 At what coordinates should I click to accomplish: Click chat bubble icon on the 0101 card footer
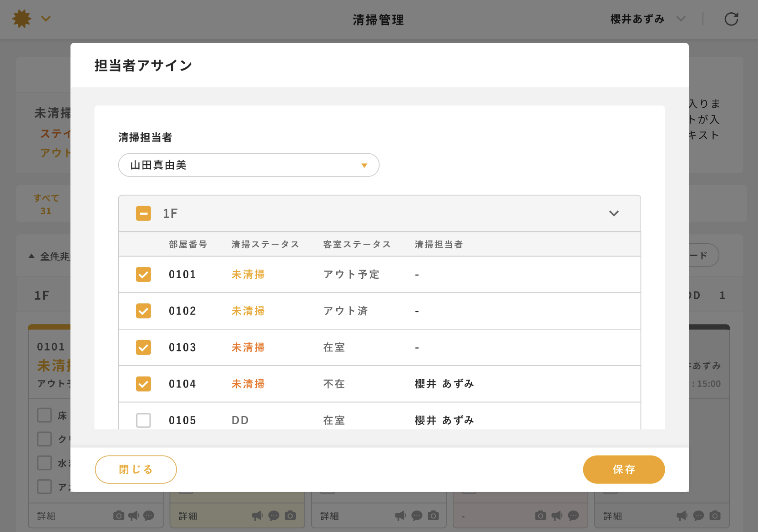coord(149,516)
